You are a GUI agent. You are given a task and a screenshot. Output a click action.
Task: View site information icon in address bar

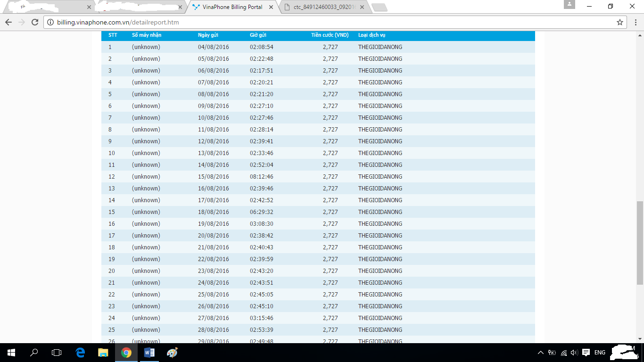(51, 22)
